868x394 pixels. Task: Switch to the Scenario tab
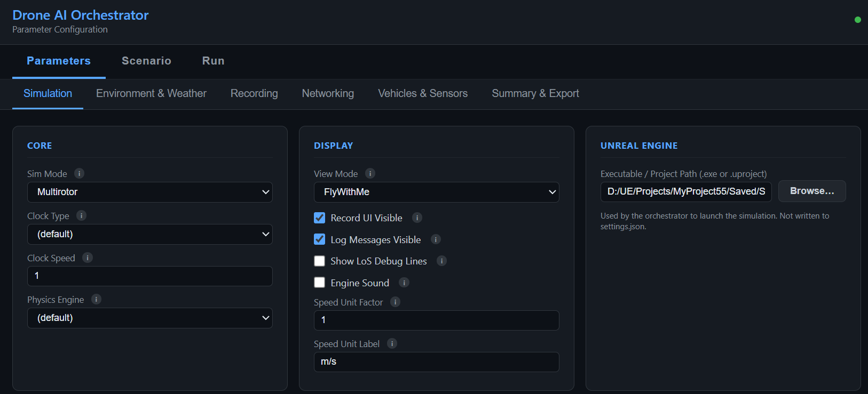146,61
